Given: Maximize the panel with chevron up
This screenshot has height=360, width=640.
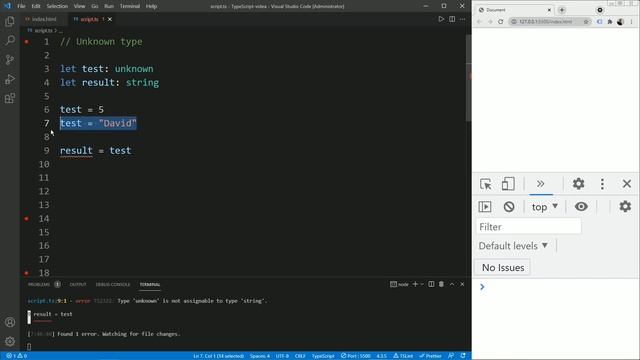Looking at the screenshot, I should pos(452,284).
